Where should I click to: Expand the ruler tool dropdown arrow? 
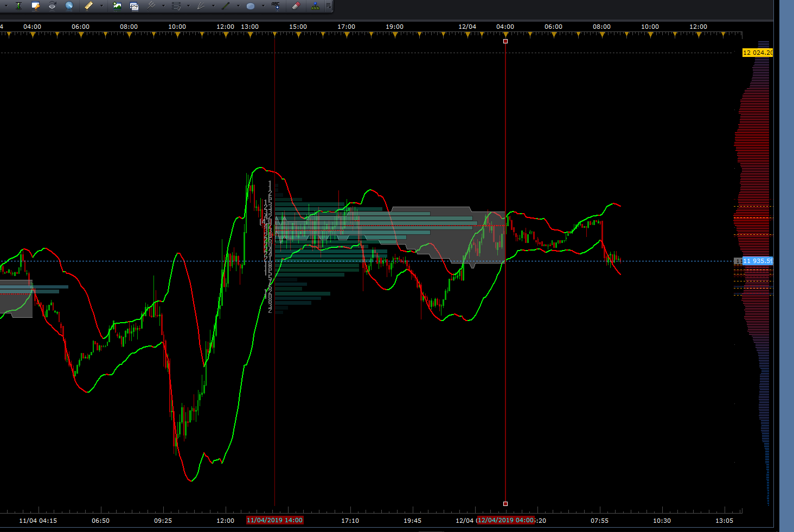point(101,6)
